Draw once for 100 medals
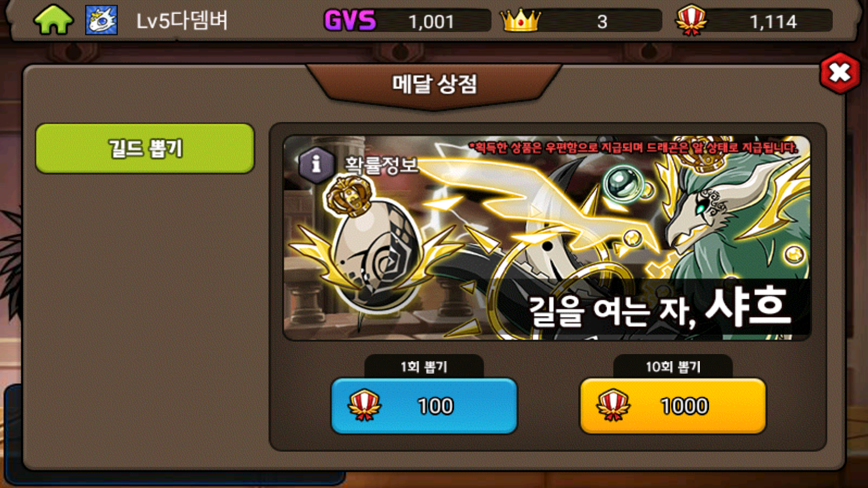The width and height of the screenshot is (868, 488). click(x=424, y=406)
